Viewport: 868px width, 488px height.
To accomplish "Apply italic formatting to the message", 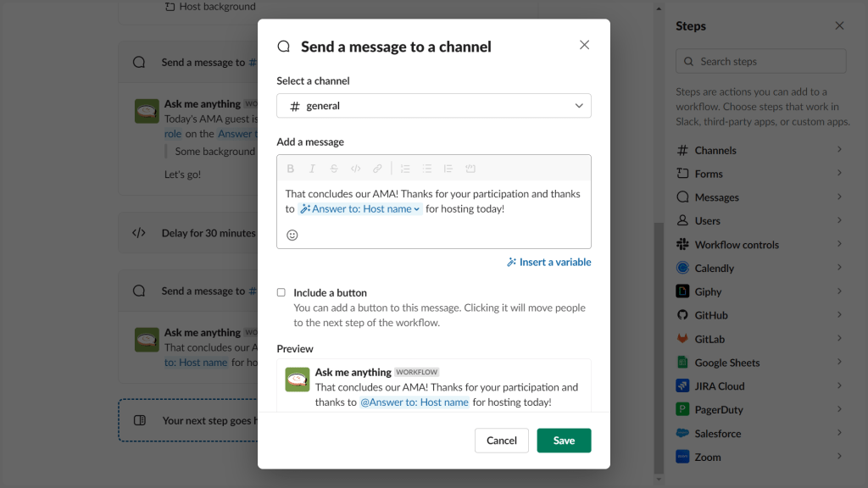I will (x=312, y=169).
